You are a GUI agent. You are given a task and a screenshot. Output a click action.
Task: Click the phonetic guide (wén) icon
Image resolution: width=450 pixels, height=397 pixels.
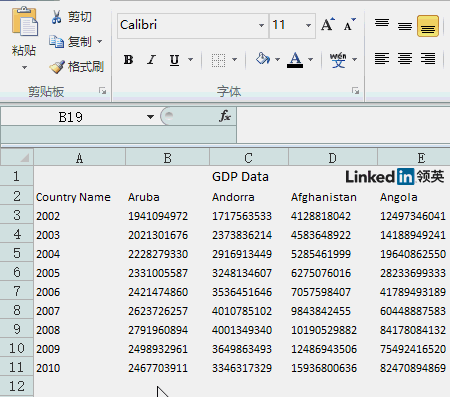(x=338, y=60)
